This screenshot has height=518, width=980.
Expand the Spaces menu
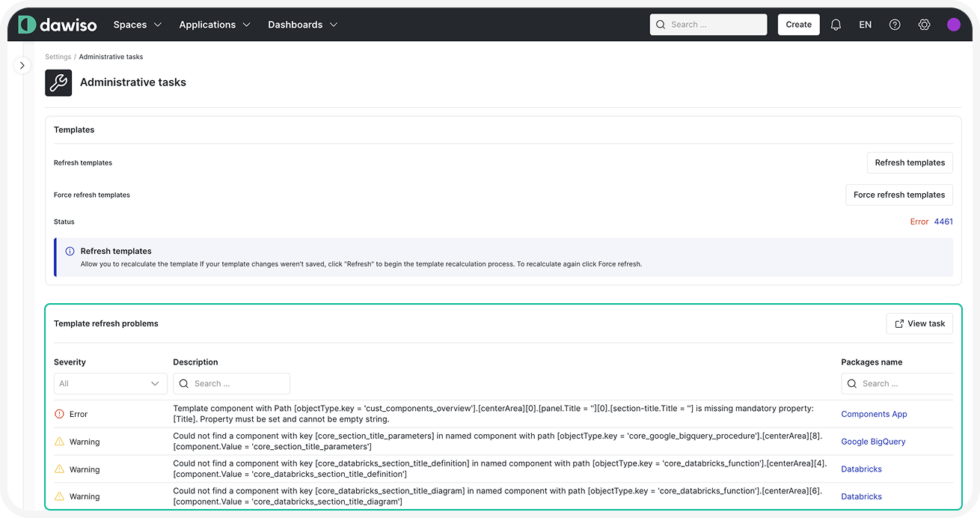pos(137,25)
